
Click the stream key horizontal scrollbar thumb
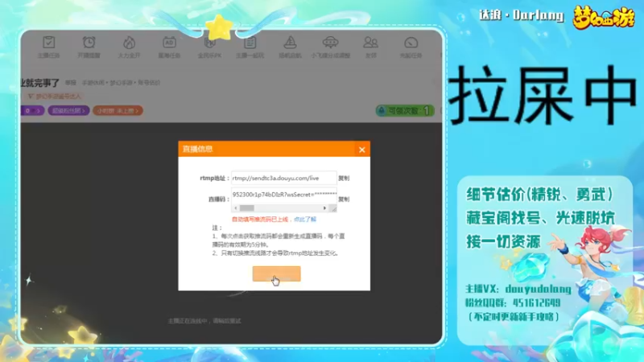click(247, 208)
